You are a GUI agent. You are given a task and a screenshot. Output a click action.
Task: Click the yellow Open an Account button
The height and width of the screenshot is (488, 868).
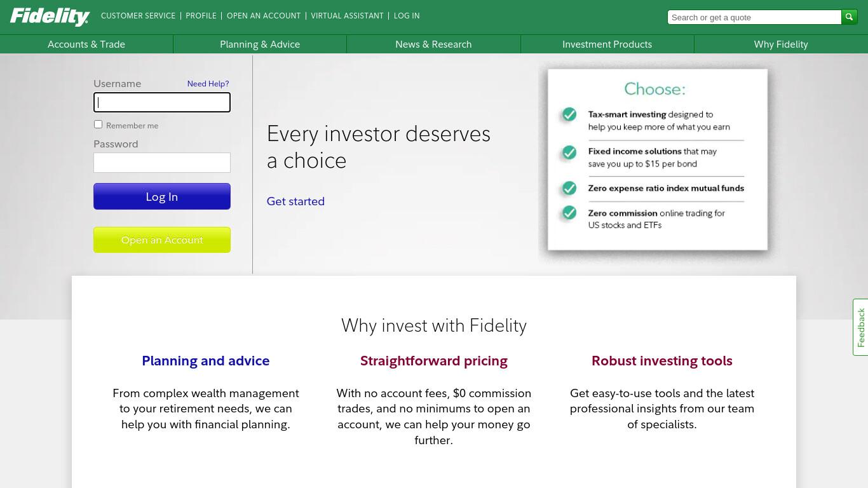click(x=162, y=240)
